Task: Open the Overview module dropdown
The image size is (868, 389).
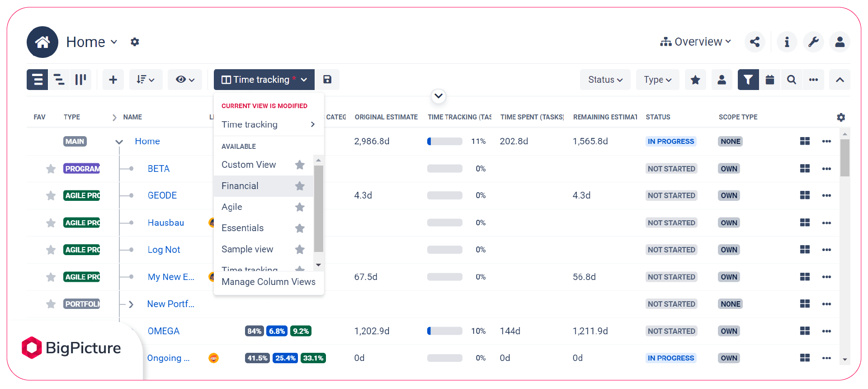Action: [696, 42]
